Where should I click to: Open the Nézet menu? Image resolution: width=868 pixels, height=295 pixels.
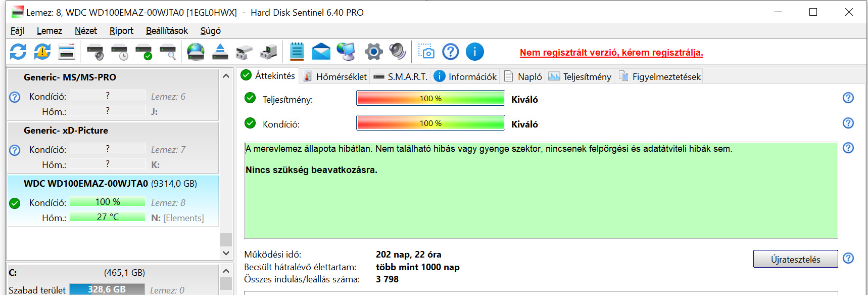[86, 31]
